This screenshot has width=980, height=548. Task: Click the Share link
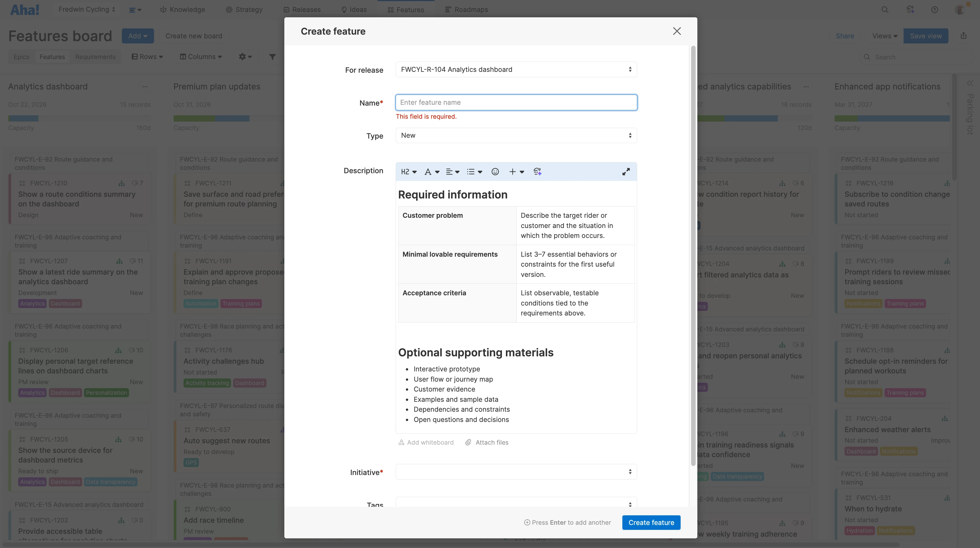click(x=845, y=36)
